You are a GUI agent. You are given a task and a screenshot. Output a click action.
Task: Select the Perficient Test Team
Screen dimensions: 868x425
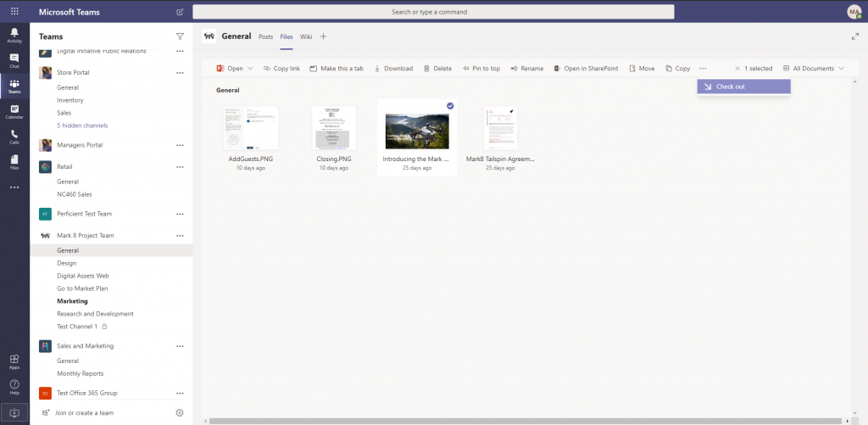[84, 214]
